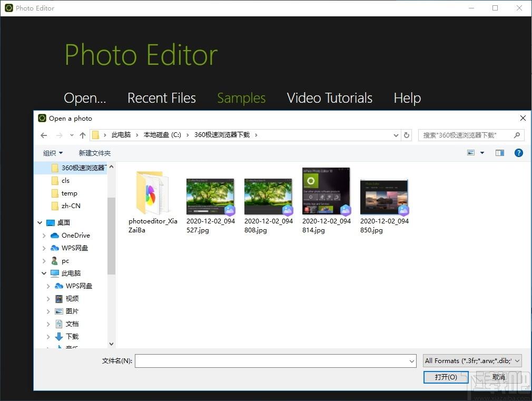Select 下载 in navigation pane
This screenshot has width=532, height=401.
pos(67,337)
